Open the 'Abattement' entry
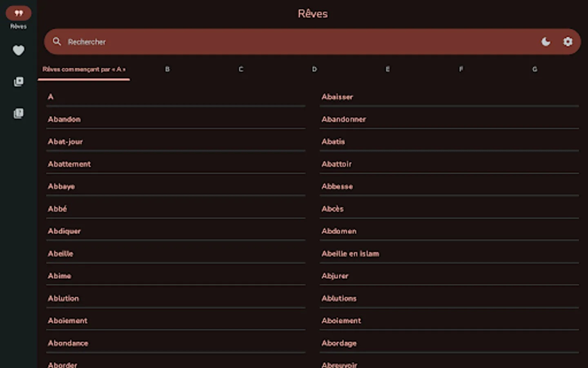 pos(176,164)
